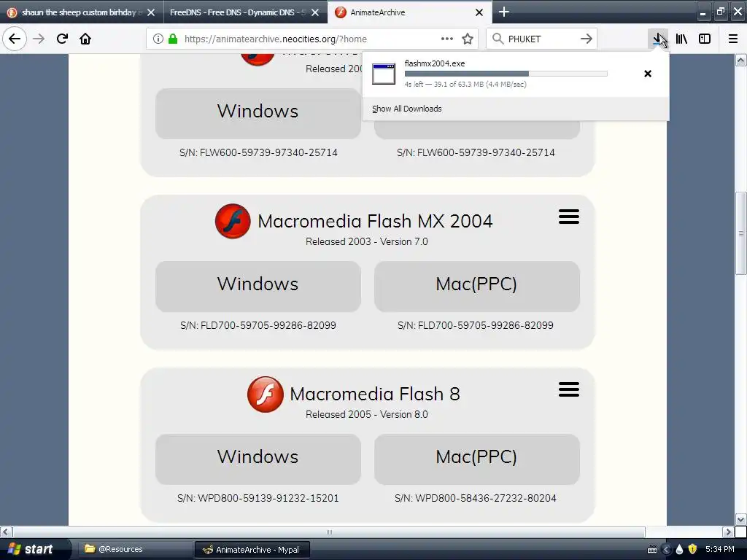Go back to the previous page
This screenshot has height=560, width=747.
15,39
